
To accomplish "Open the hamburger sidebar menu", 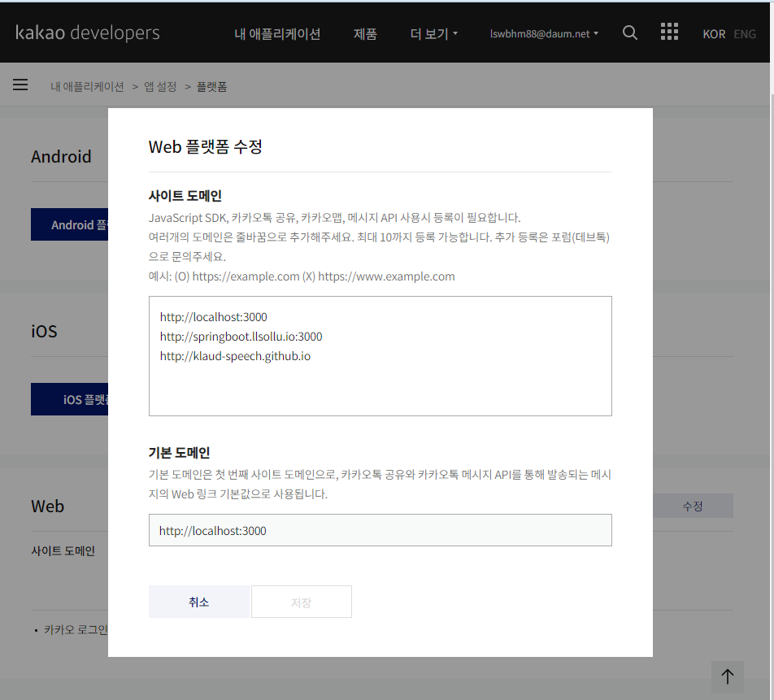I will click(20, 85).
